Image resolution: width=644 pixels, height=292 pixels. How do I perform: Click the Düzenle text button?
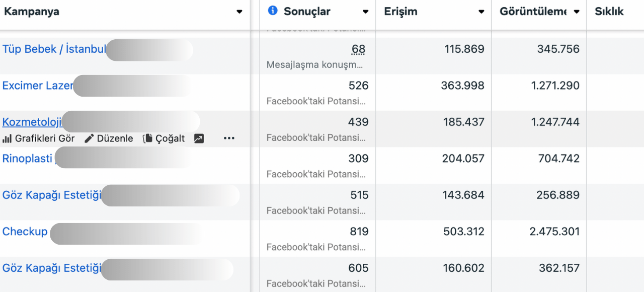pyautogui.click(x=115, y=138)
